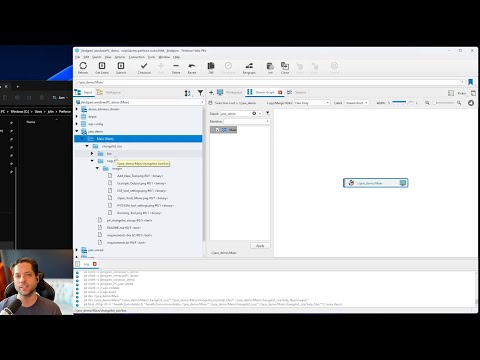
Task: Collapse the images folder
Action: point(97,168)
